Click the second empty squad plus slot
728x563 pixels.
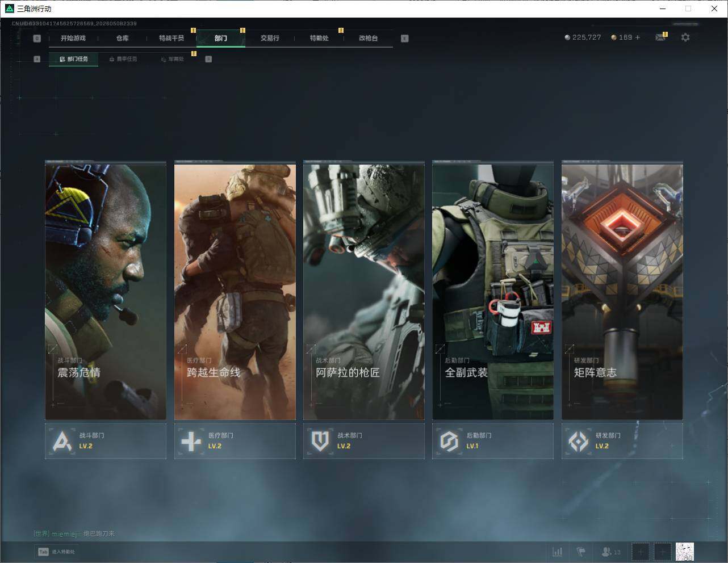[x=662, y=552]
